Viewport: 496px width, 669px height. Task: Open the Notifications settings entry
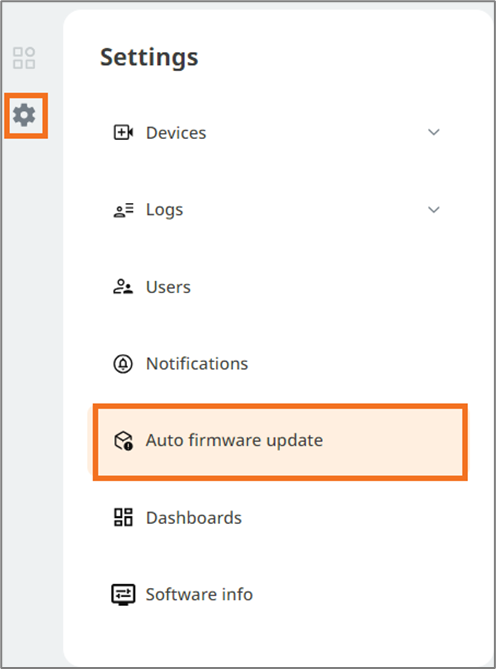click(197, 364)
